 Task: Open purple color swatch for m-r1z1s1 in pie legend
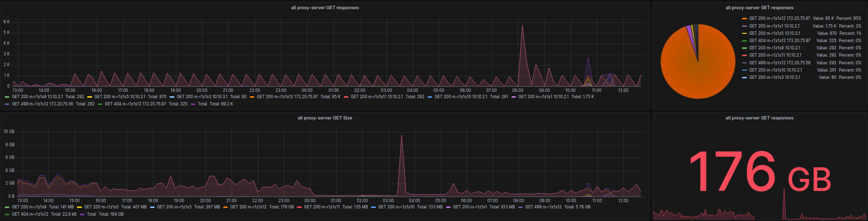744,26
